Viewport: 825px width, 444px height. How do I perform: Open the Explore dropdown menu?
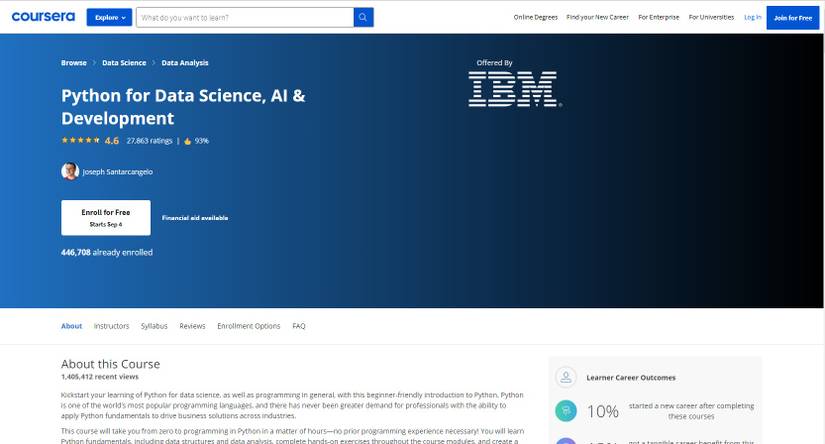tap(109, 17)
